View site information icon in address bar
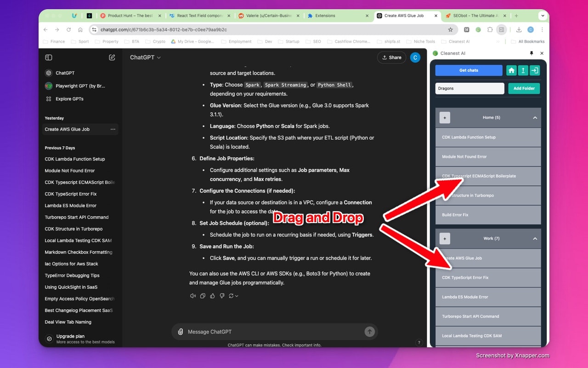Viewport: 588px width, 368px height. pyautogui.click(x=94, y=29)
